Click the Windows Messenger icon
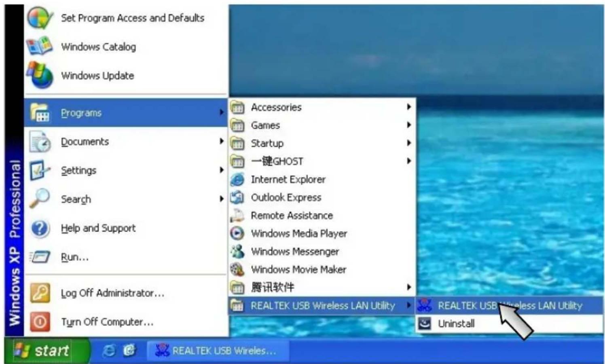 point(237,251)
